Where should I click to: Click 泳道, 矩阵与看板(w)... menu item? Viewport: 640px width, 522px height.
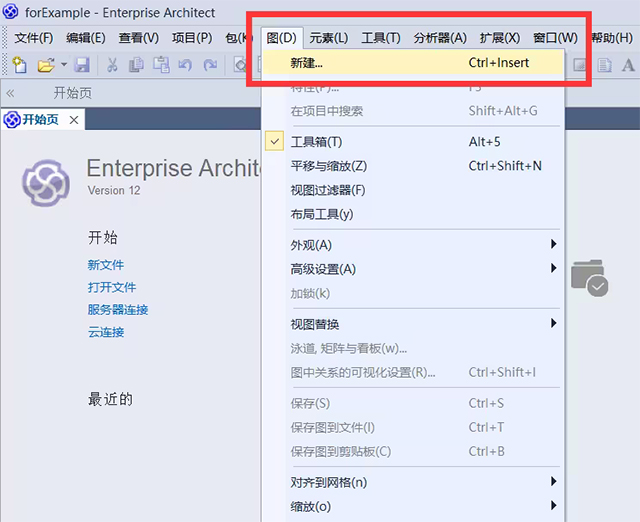point(413,349)
